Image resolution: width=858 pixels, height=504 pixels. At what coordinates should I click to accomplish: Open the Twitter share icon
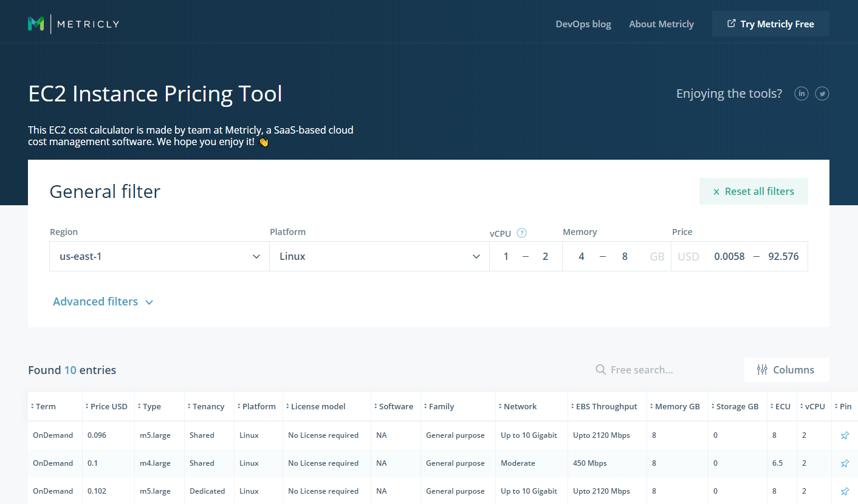[x=822, y=94]
